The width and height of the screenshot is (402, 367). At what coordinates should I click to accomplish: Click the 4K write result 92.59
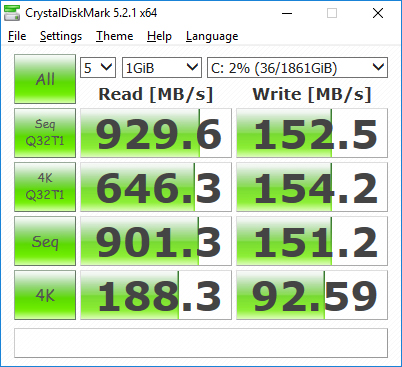312,295
